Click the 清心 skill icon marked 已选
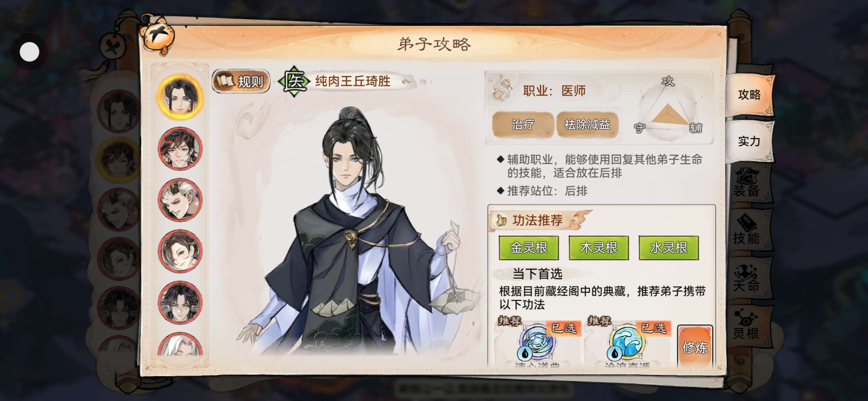Image resolution: width=868 pixels, height=401 pixels. pos(537,342)
